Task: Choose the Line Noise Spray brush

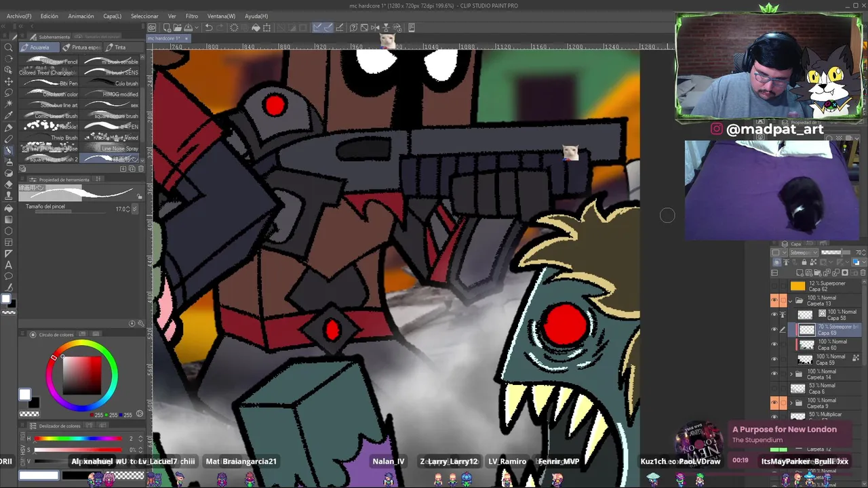Action: coord(110,148)
